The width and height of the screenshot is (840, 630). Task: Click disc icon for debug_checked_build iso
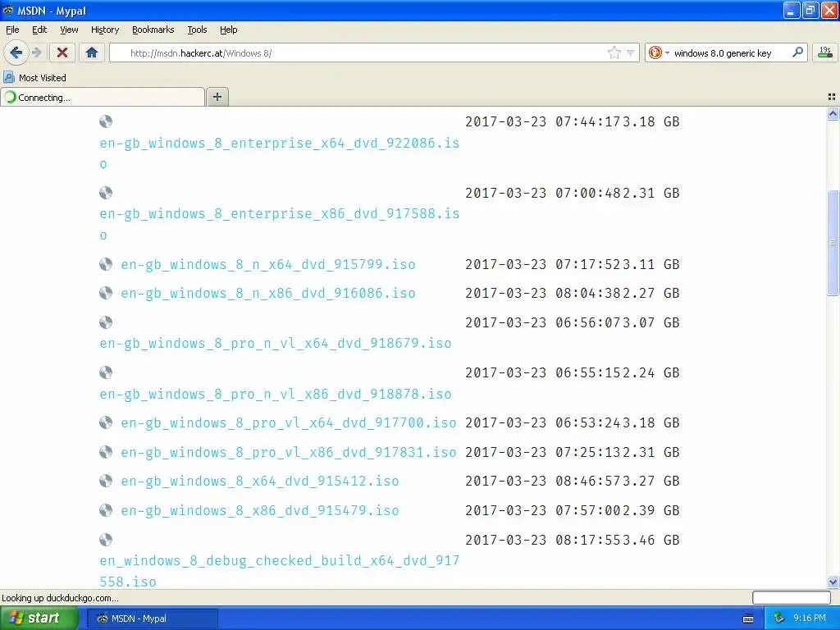tap(106, 540)
